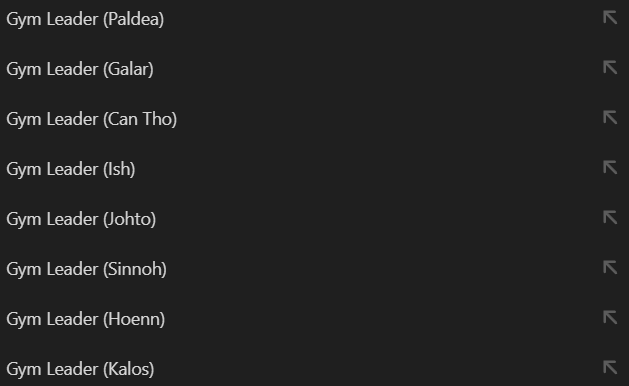
Task: Select the Gym Leader (Johto) suggestion
Action: [314, 219]
